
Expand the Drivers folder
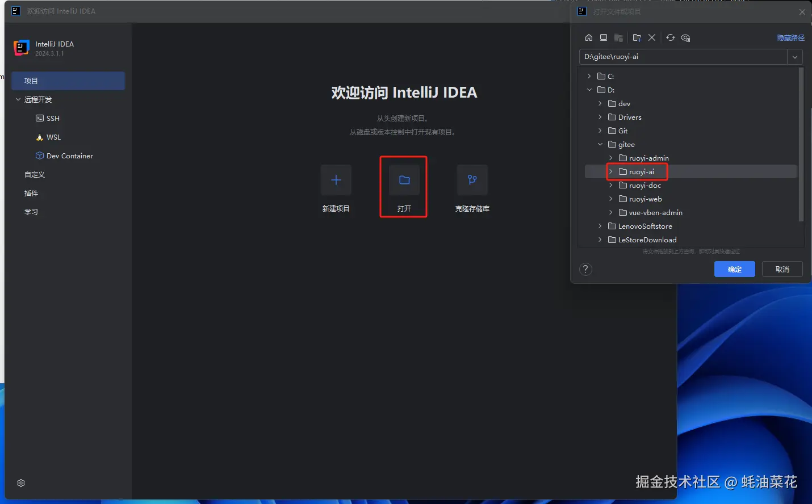(x=600, y=117)
